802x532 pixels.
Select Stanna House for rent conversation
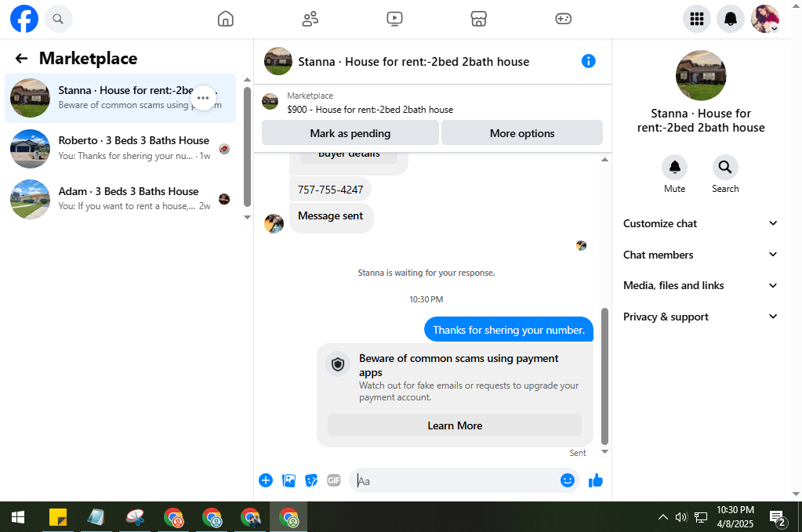tap(121, 98)
